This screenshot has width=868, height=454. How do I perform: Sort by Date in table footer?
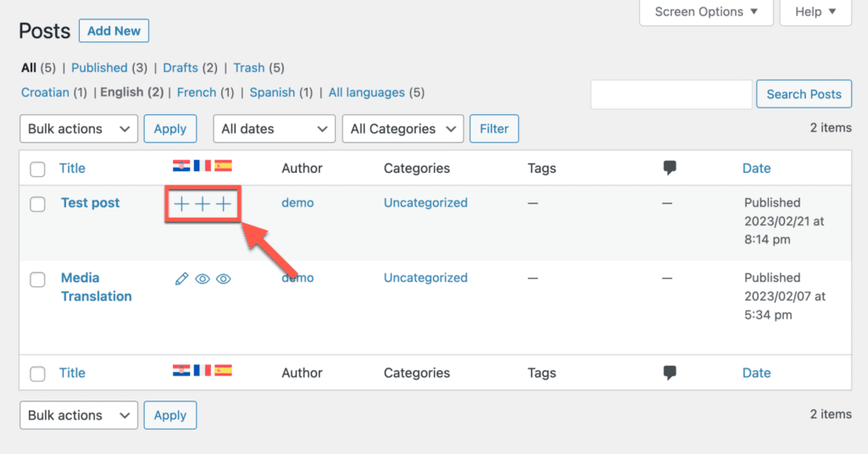(x=757, y=373)
